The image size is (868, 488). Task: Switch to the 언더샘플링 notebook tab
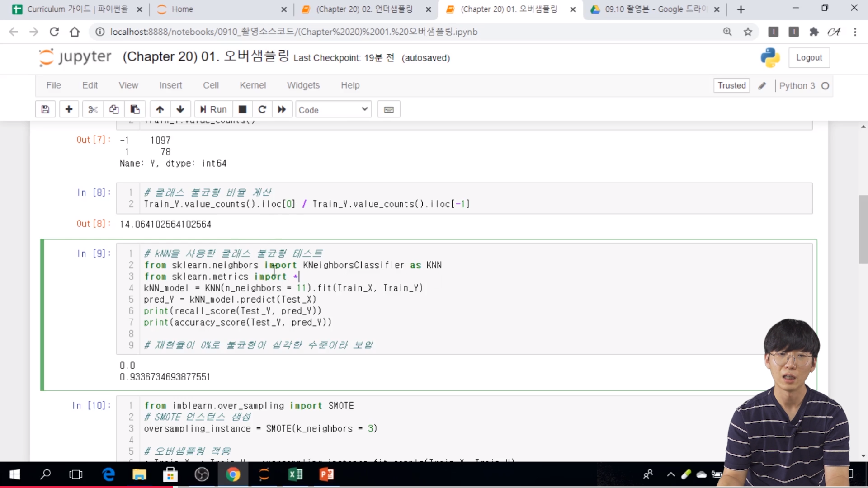tap(364, 9)
